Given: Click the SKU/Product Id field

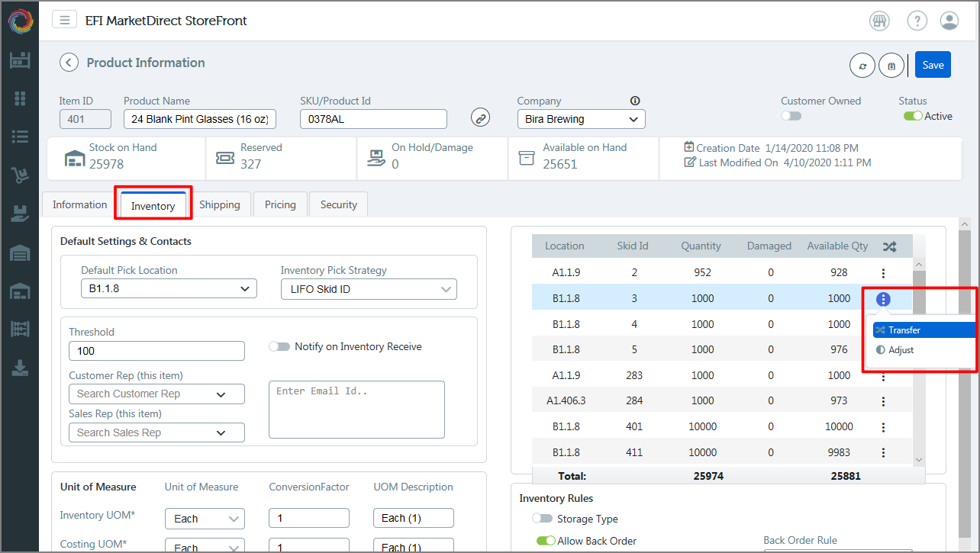Looking at the screenshot, I should click(373, 119).
